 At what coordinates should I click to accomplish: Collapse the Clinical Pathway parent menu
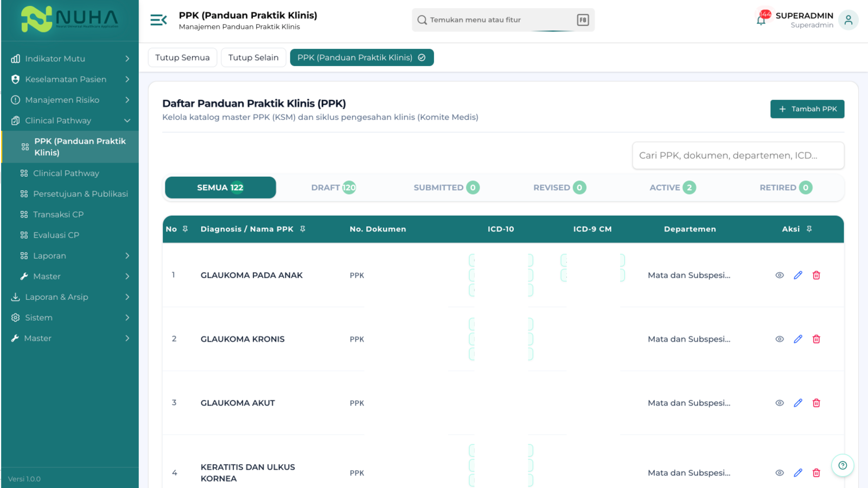(x=70, y=120)
